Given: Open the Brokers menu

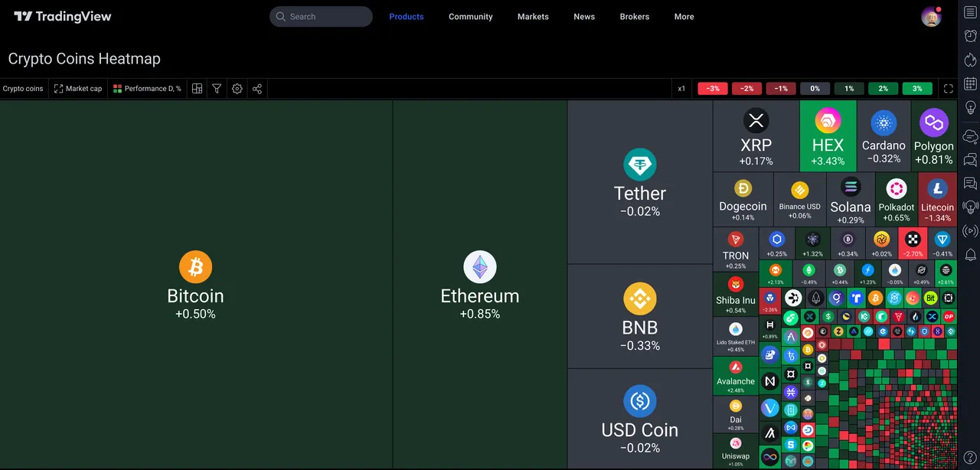Looking at the screenshot, I should pyautogui.click(x=635, y=17).
